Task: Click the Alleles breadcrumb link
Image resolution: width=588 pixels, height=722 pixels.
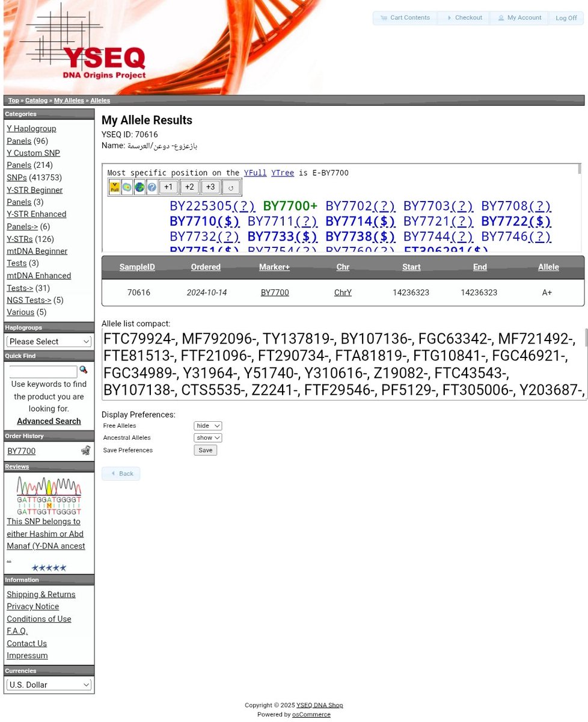Action: [100, 100]
